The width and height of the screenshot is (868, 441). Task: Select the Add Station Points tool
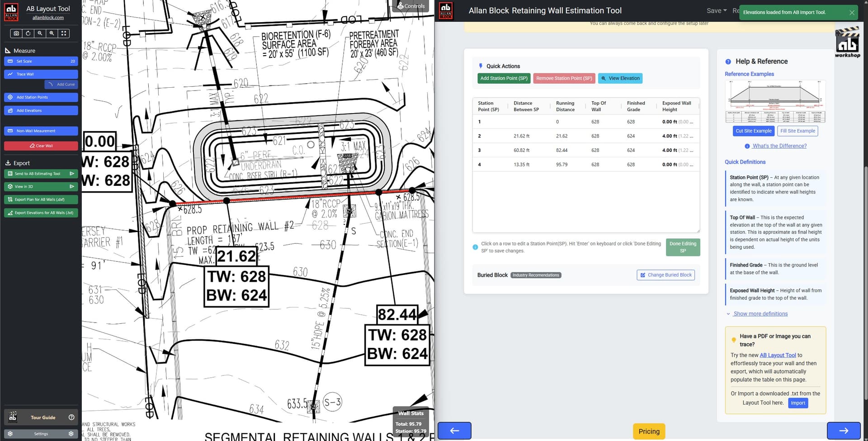[41, 97]
